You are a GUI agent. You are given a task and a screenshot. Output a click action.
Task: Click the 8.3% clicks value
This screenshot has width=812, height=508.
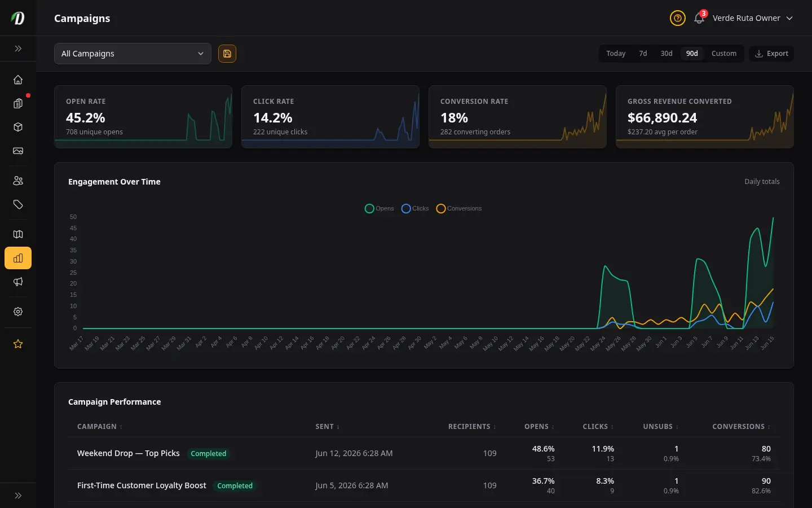click(x=605, y=481)
